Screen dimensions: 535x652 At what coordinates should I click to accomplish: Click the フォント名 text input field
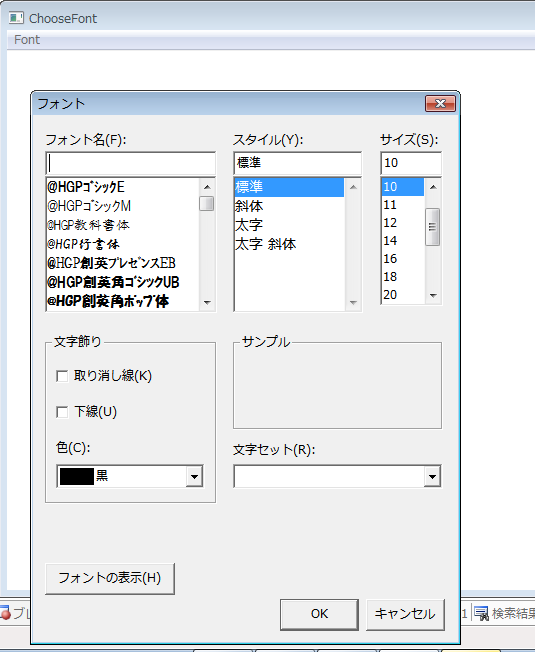tap(131, 163)
